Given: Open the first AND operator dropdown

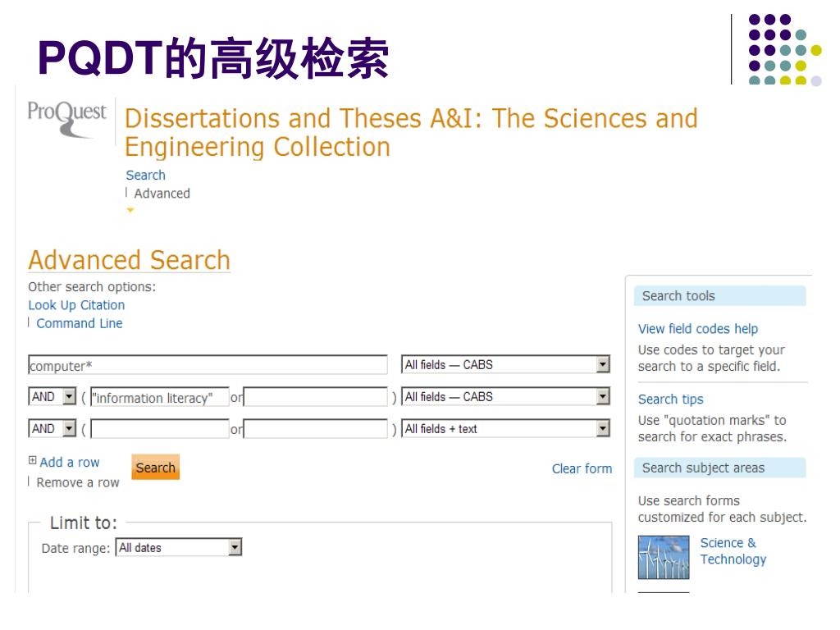Looking at the screenshot, I should point(52,397).
